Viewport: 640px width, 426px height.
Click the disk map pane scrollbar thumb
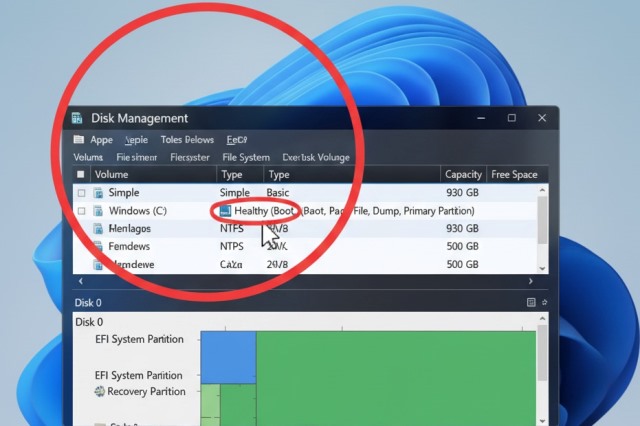(x=542, y=353)
